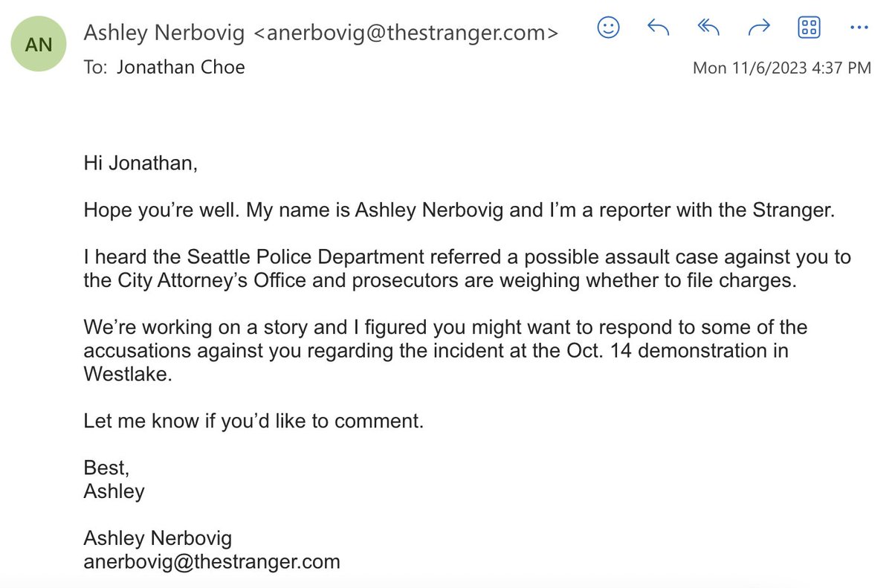The image size is (892, 588).
Task: Click the Reply All double-arrow icon
Action: click(x=709, y=29)
